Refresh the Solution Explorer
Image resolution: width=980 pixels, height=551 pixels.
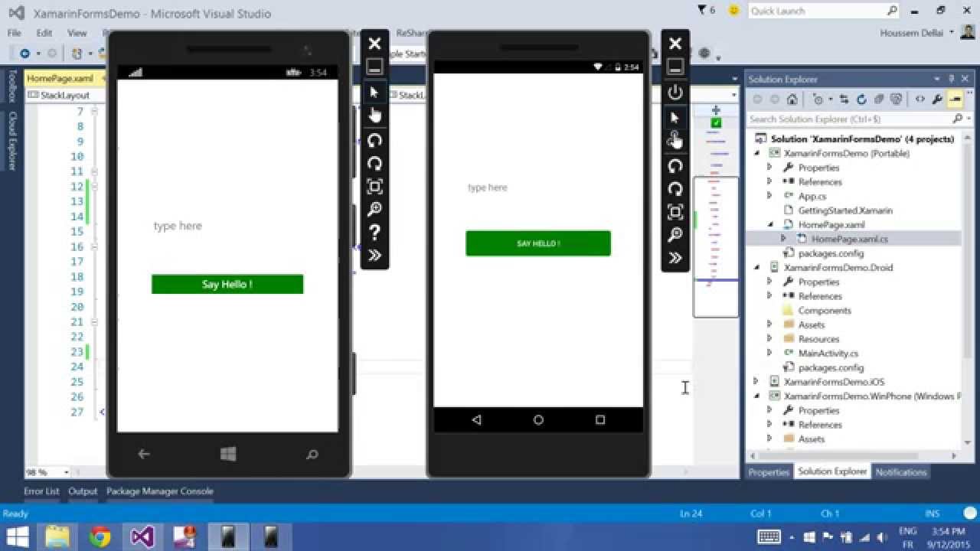[861, 99]
